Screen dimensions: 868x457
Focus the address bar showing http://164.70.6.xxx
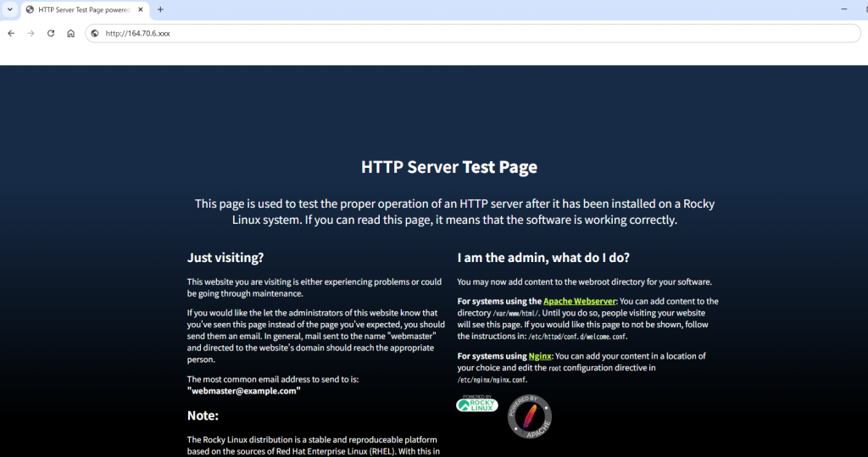424,33
